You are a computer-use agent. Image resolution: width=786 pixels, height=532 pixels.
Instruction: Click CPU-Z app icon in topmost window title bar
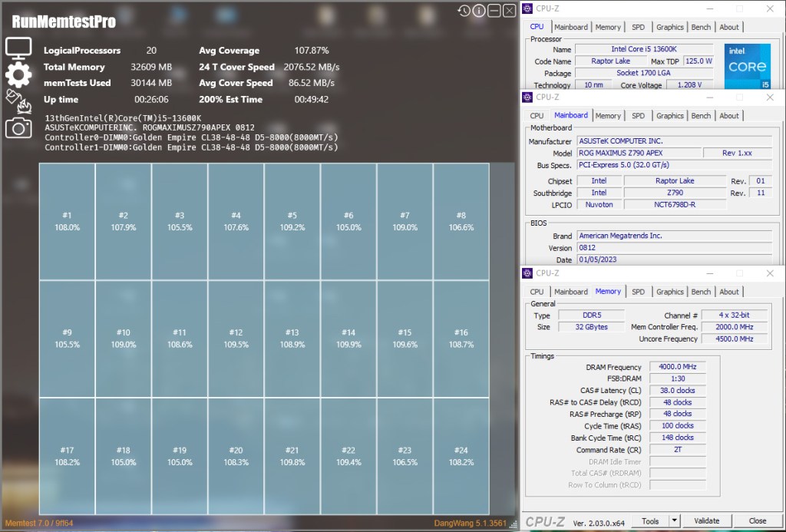click(x=528, y=8)
